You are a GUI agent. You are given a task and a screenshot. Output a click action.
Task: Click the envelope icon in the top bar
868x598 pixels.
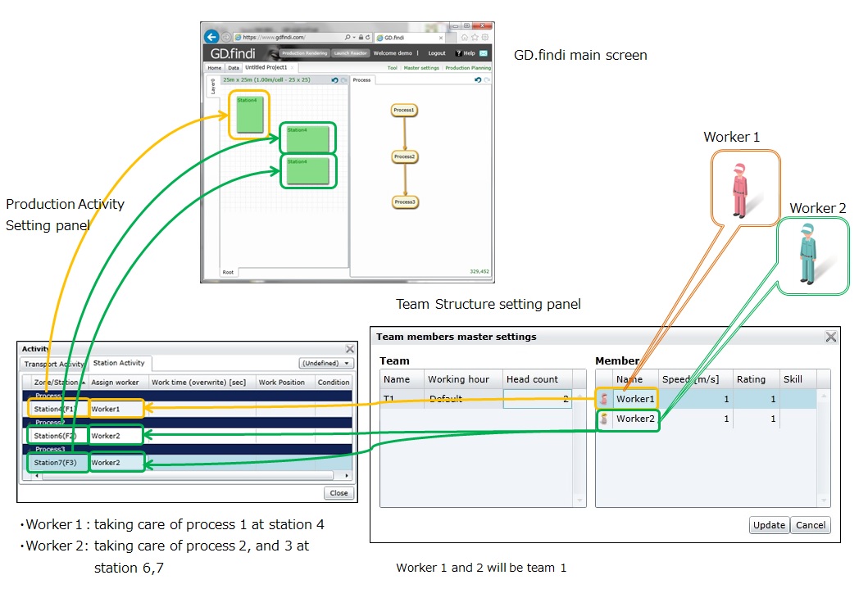(484, 53)
